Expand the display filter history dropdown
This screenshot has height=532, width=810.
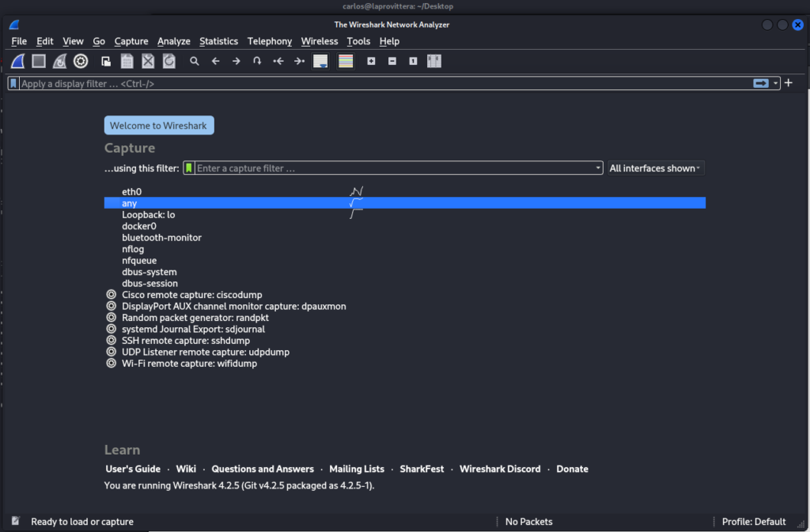pyautogui.click(x=776, y=83)
